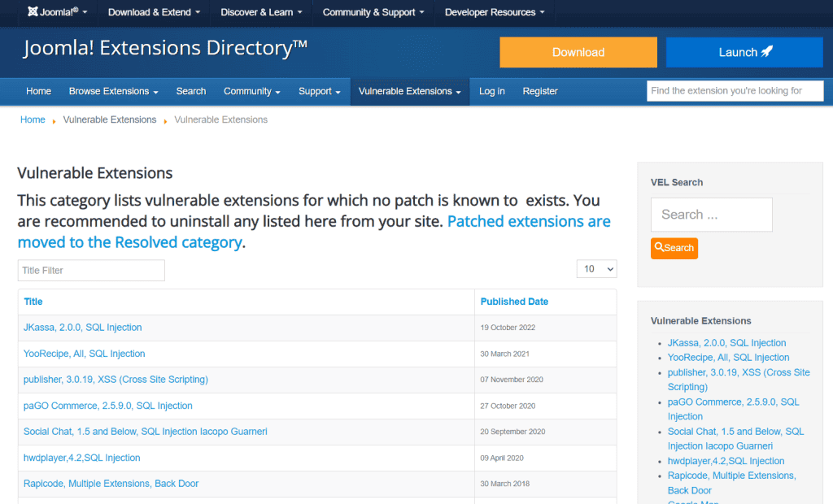Open hwdplayer link in sidebar list

[726, 462]
